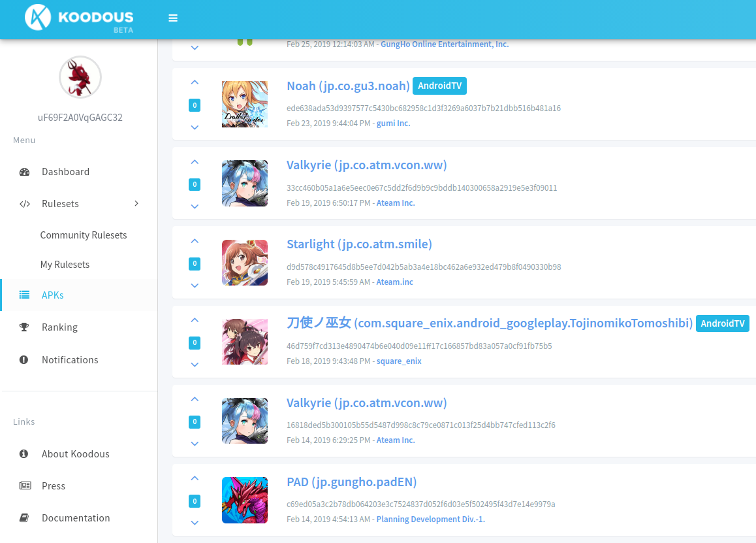The width and height of the screenshot is (756, 543).
Task: Click Noah APK hash ede638ada53d…
Action: click(423, 108)
